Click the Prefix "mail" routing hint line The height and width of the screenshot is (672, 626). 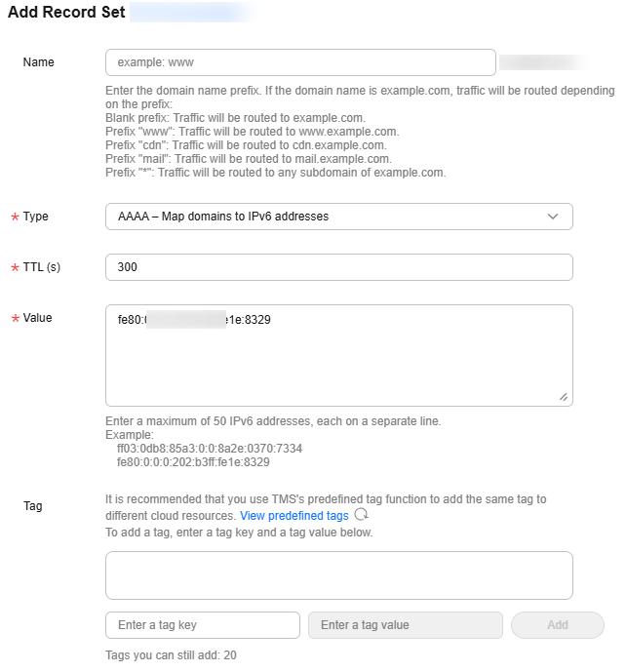[249, 159]
